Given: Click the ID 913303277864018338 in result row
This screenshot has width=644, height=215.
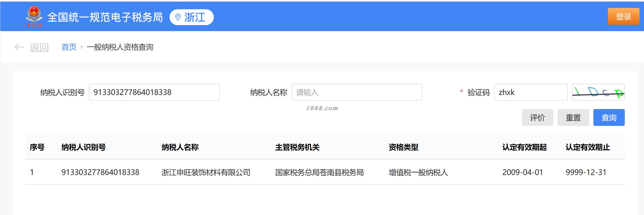Looking at the screenshot, I should click(x=100, y=172).
